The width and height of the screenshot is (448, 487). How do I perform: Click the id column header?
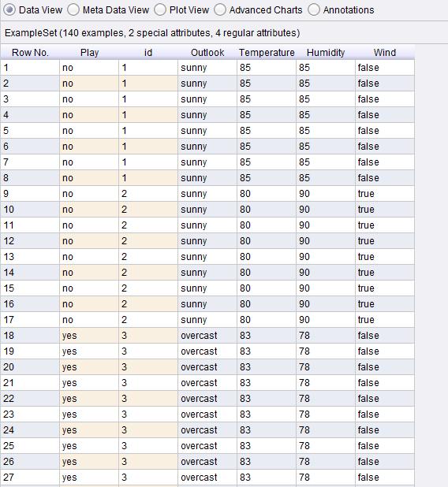pyautogui.click(x=148, y=53)
